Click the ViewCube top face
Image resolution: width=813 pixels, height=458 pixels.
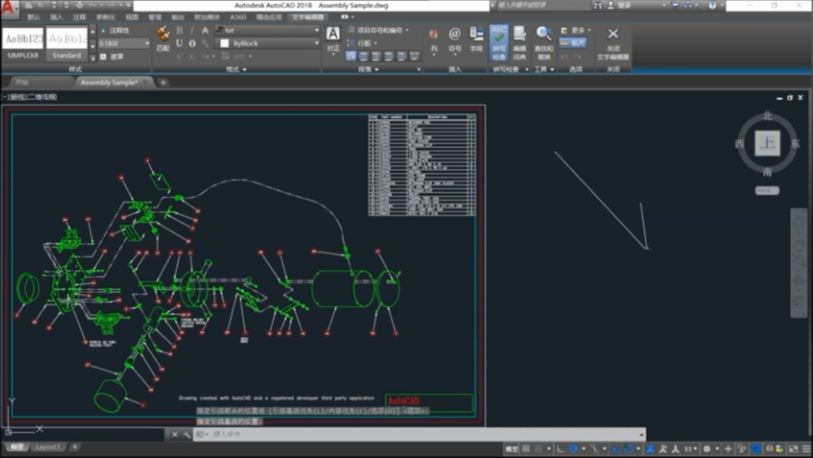pos(767,143)
